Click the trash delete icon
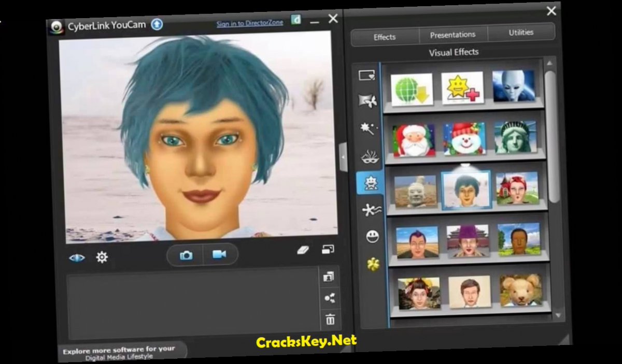Image resolution: width=622 pixels, height=364 pixels. pyautogui.click(x=330, y=319)
